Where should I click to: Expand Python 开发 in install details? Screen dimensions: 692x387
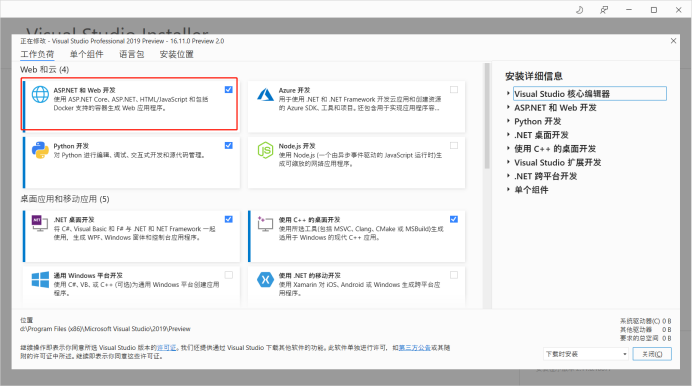tap(508, 121)
